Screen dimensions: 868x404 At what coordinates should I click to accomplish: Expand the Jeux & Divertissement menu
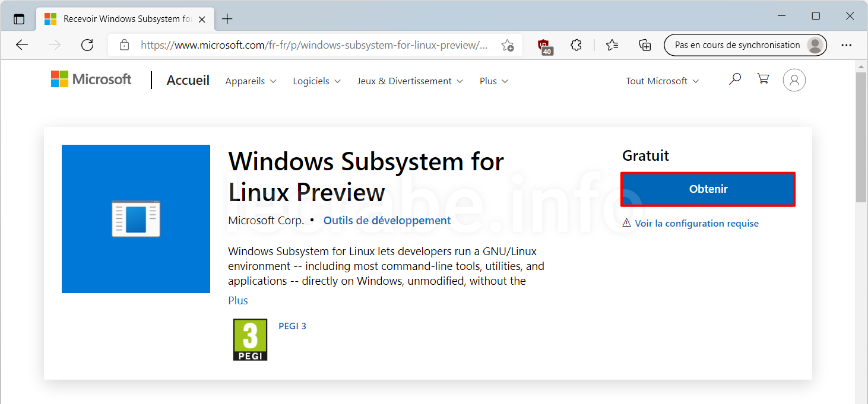[x=410, y=81]
